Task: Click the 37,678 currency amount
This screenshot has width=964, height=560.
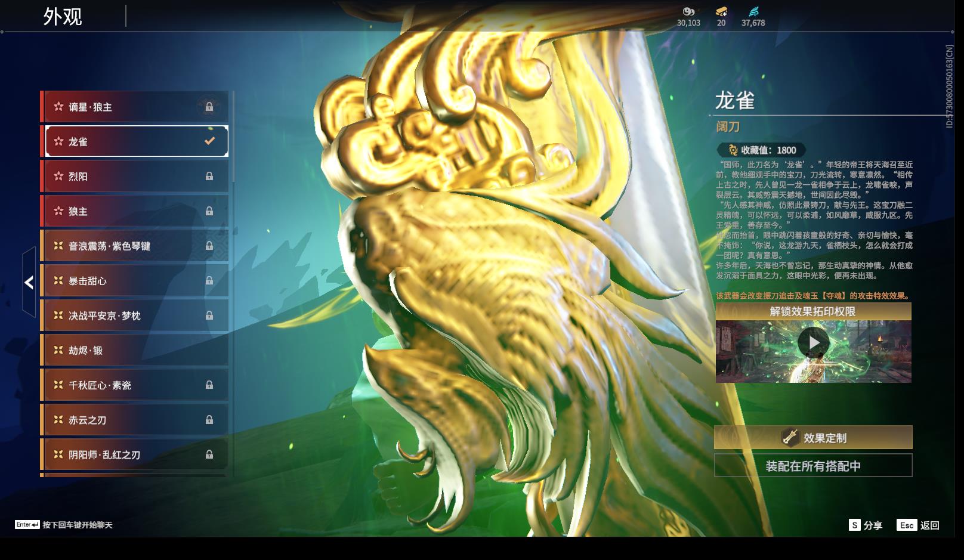Action: click(753, 23)
